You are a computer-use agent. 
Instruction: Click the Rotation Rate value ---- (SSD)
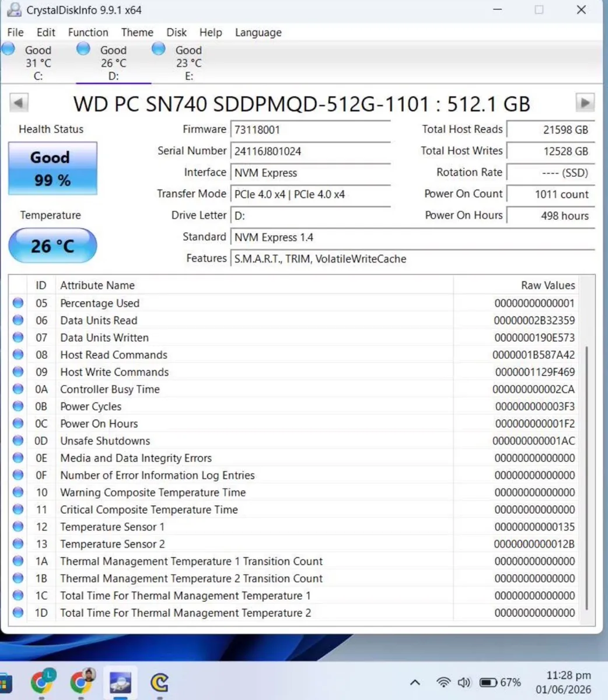coord(551,173)
